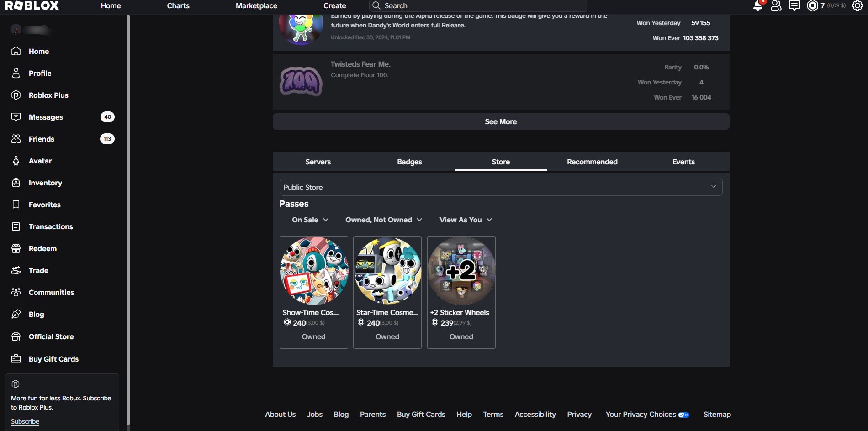868x431 pixels.
Task: Open the Buy Gift Cards footer link
Action: point(421,414)
